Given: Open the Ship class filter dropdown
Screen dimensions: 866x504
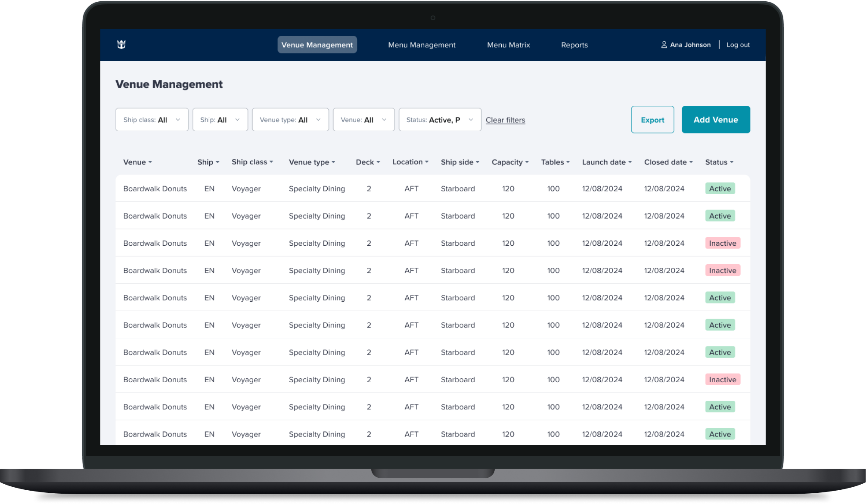Looking at the screenshot, I should pos(152,120).
